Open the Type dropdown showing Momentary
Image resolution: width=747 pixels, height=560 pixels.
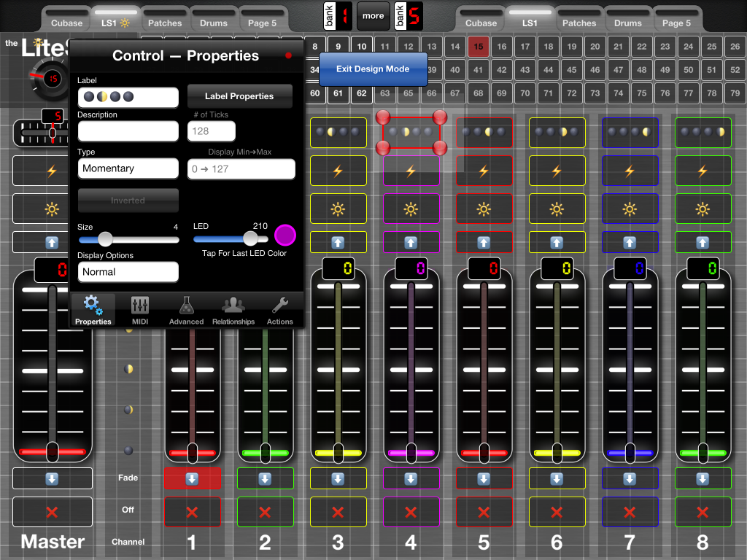(128, 168)
